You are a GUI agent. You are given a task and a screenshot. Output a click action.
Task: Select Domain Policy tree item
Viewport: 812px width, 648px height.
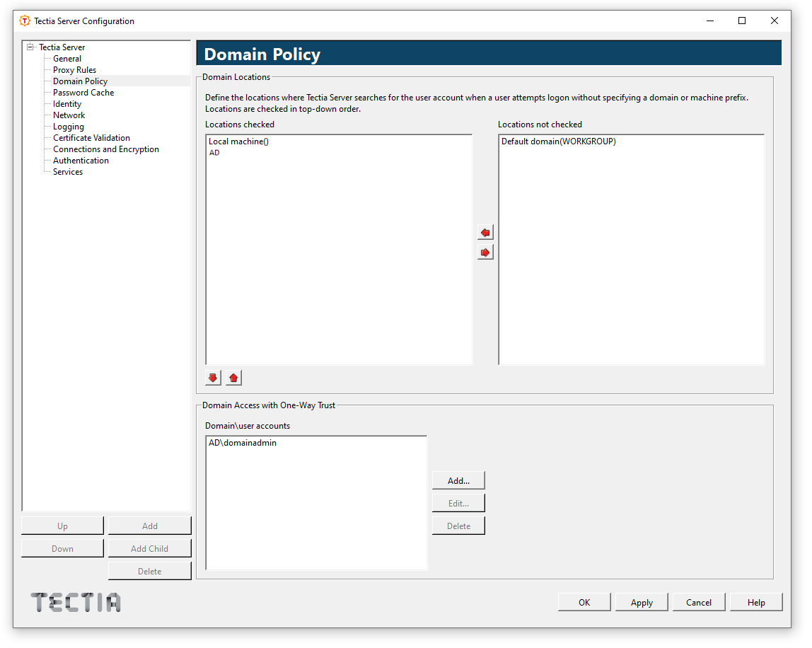(x=80, y=81)
